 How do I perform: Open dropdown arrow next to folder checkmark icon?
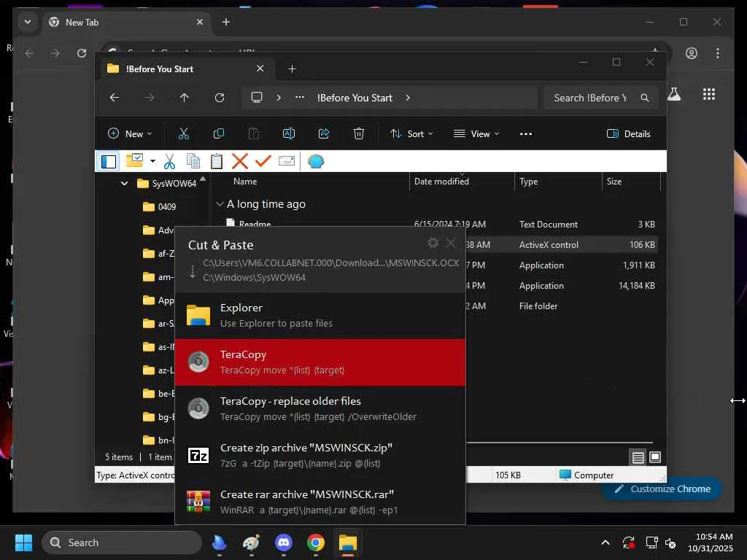point(152,161)
